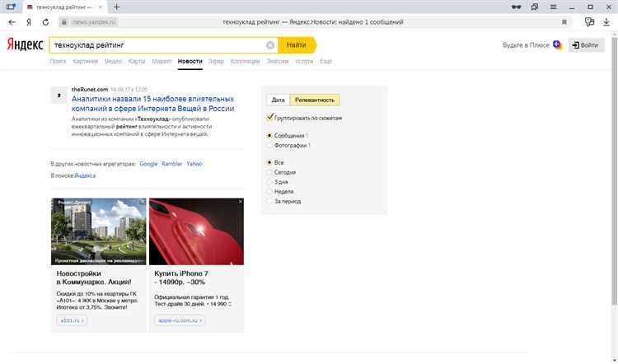Select the Неделя time filter

coord(269,191)
